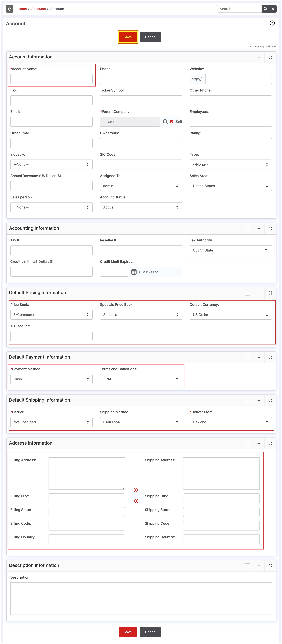
Task: Click the Billing Address text area
Action: pos(87,474)
